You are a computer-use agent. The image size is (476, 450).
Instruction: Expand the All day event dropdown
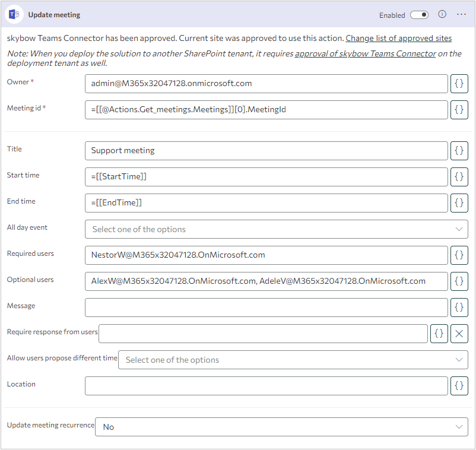coord(276,229)
